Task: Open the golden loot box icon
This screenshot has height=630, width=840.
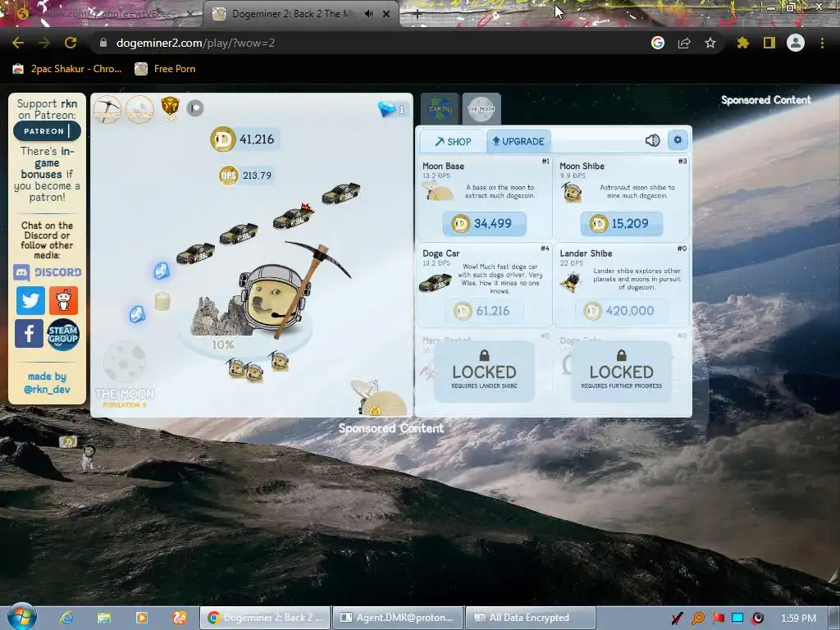Action: [x=170, y=107]
